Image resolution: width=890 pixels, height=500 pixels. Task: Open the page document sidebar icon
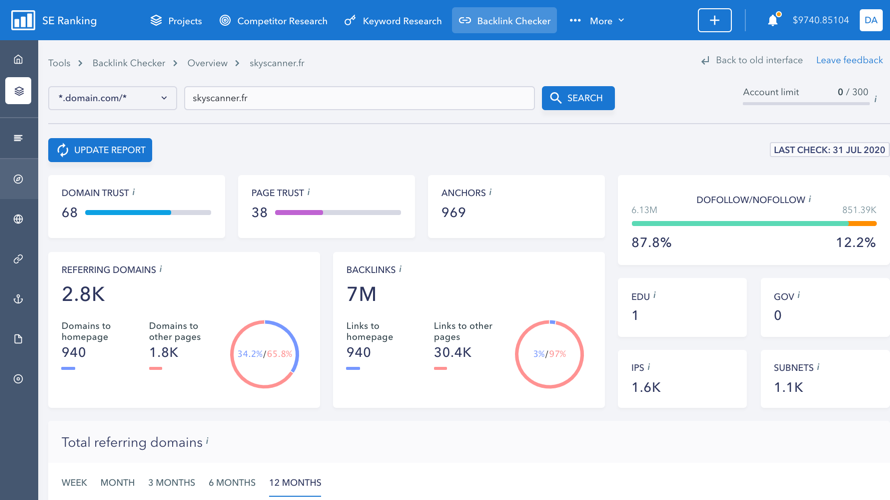18,339
